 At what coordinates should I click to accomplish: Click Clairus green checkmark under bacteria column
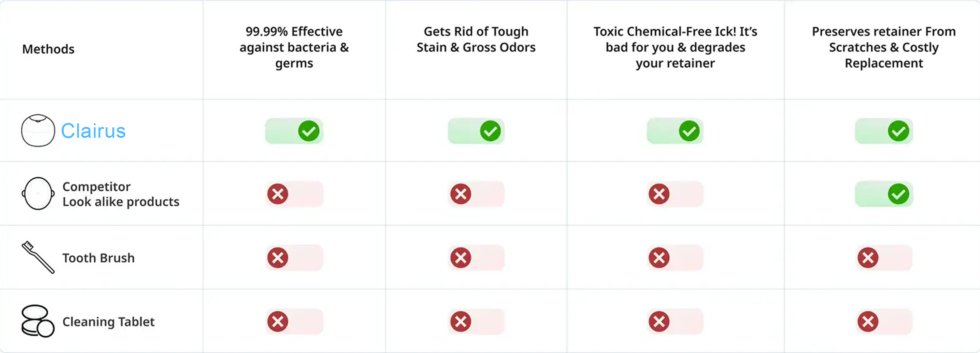click(308, 131)
